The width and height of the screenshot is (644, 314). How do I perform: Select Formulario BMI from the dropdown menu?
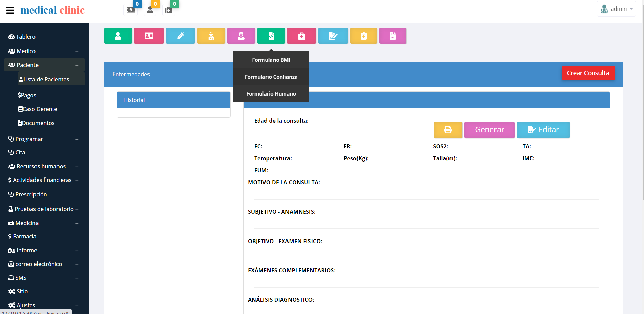(271, 60)
